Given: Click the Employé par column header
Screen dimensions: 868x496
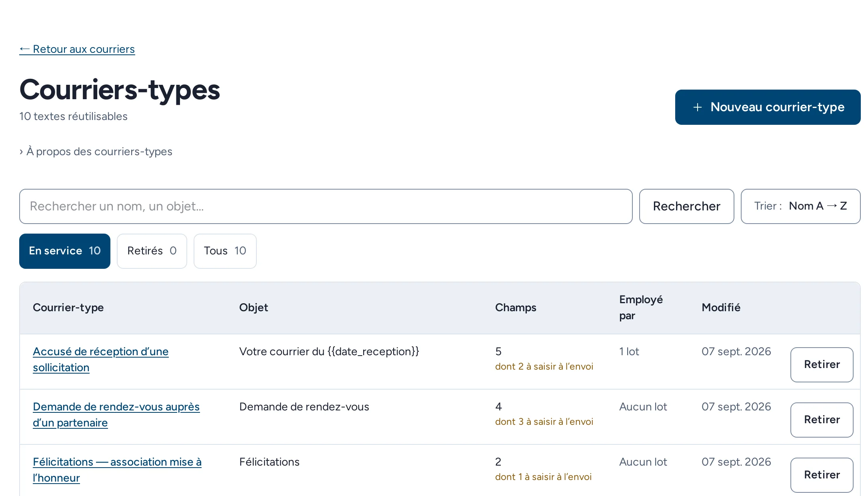Looking at the screenshot, I should pos(641,308).
